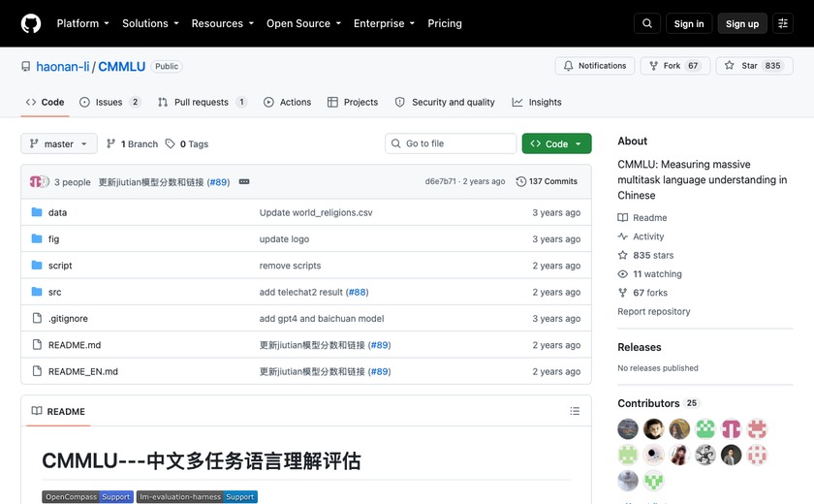
Task: Switch to the Issues tab
Action: pos(110,102)
